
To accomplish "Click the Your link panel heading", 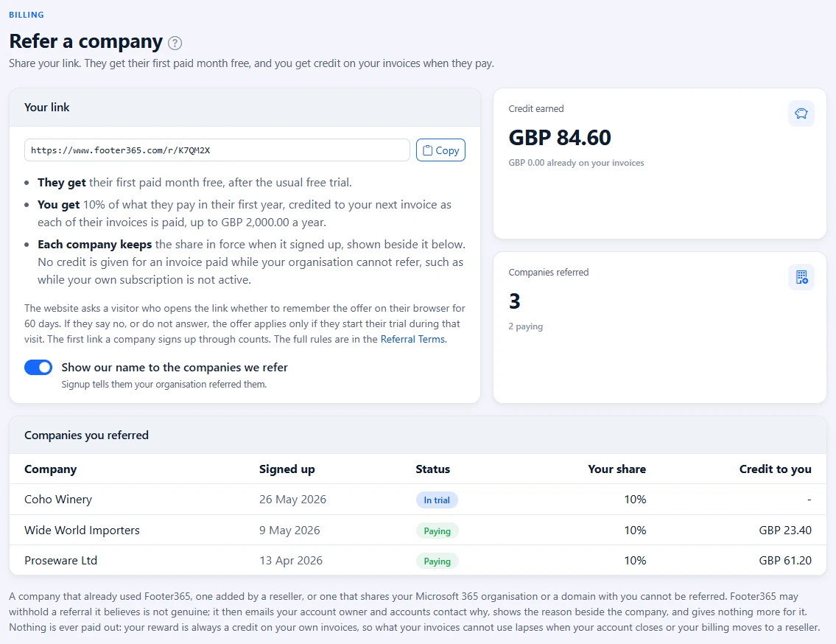I will coord(47,108).
